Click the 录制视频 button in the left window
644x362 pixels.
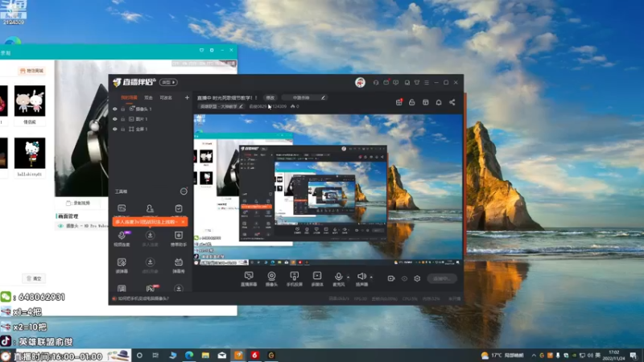(78, 204)
